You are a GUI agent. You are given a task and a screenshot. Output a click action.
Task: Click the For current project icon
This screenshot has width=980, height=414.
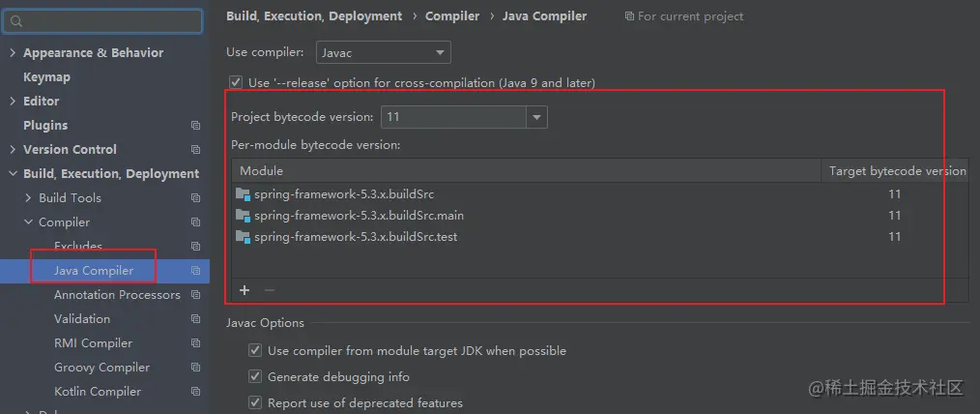pos(629,16)
